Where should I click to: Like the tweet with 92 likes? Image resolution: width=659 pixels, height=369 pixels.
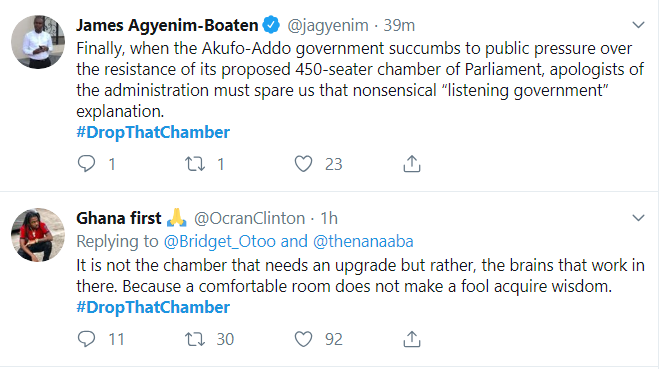coord(303,339)
